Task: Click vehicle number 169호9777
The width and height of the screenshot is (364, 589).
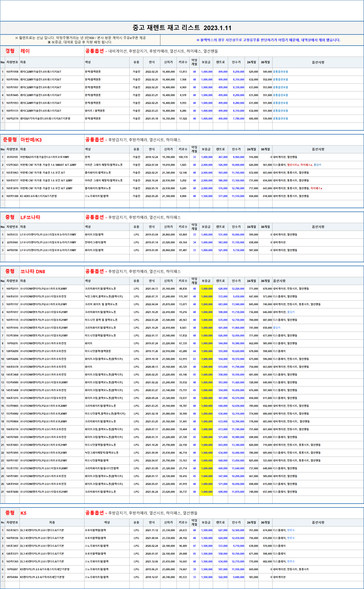Action: pyautogui.click(x=12, y=180)
